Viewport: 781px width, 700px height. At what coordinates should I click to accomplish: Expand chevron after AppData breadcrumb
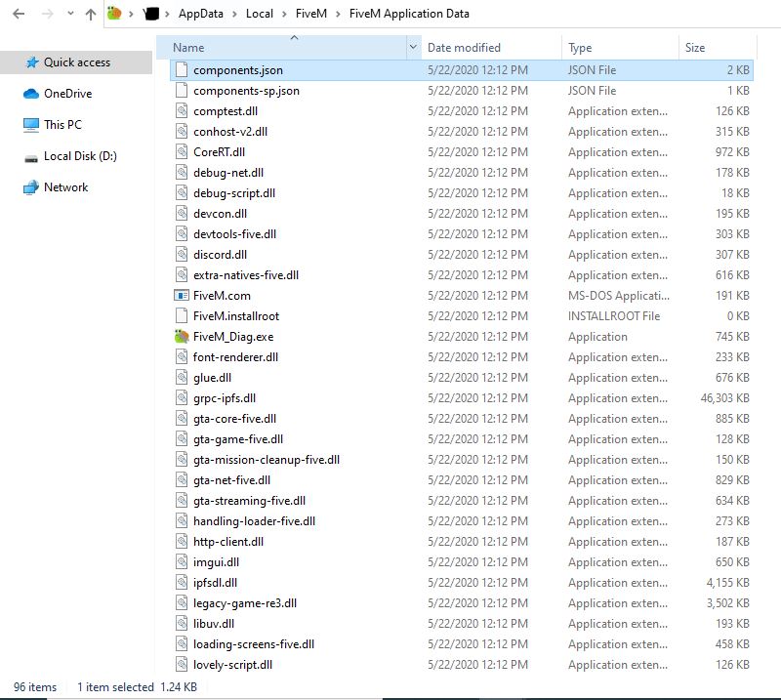(234, 14)
